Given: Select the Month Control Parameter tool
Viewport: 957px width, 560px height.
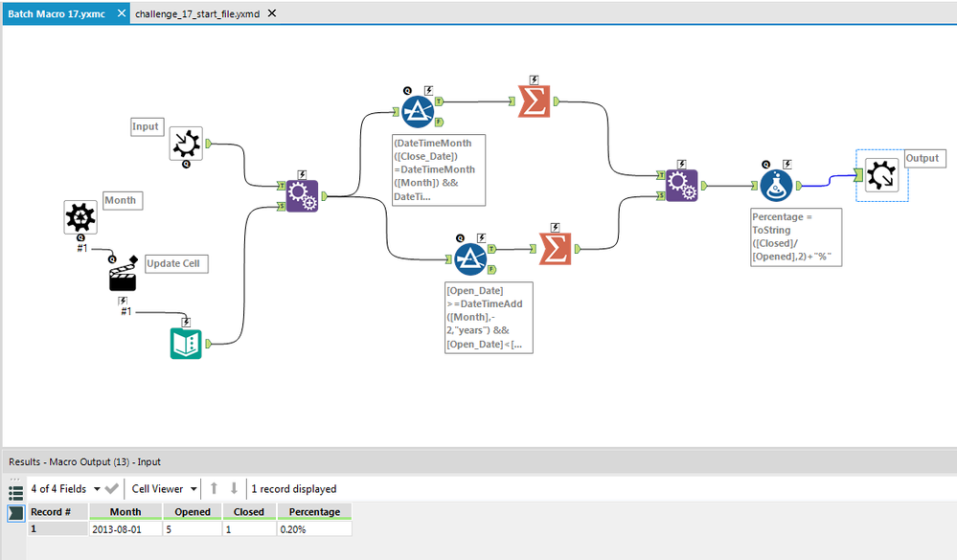Looking at the screenshot, I should [x=80, y=216].
